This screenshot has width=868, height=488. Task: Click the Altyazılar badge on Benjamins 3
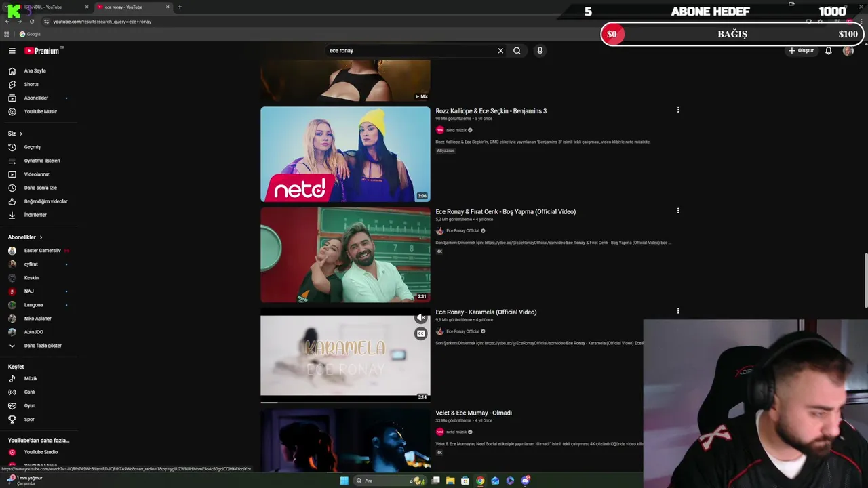coord(446,150)
